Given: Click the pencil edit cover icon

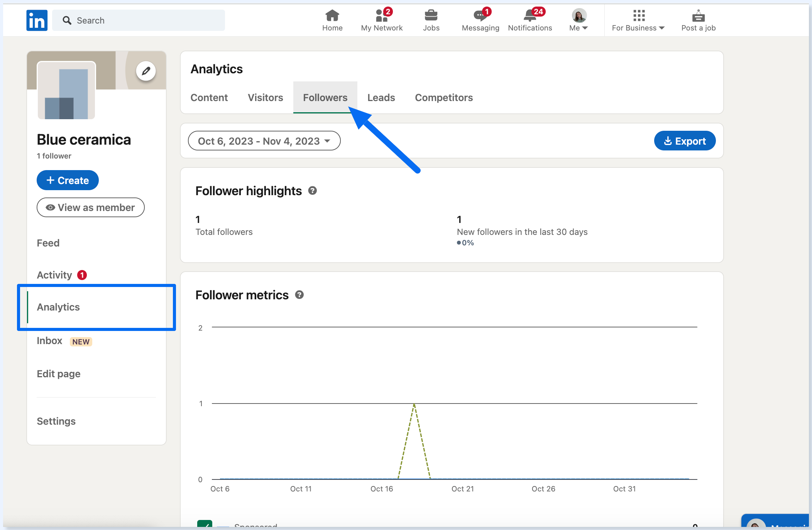Looking at the screenshot, I should (x=146, y=71).
